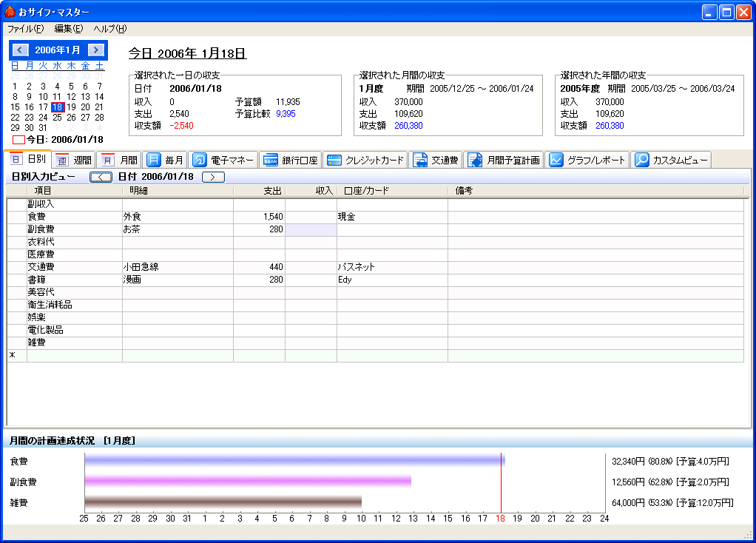756x543 pixels.
Task: Click the 土 weekday header in calendar
Action: point(99,66)
